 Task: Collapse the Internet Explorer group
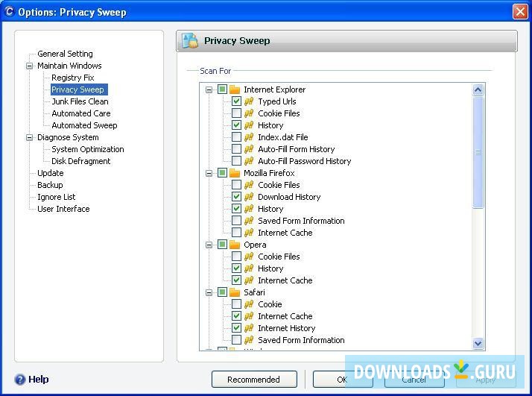(209, 89)
